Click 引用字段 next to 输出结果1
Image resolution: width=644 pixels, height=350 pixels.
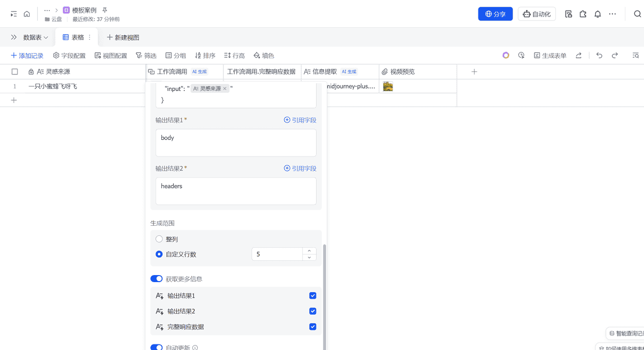click(x=300, y=120)
